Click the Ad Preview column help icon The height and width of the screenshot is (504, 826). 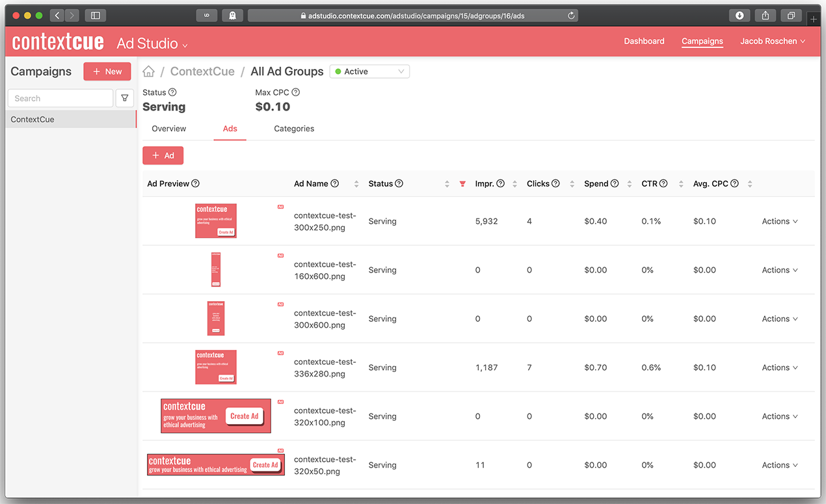point(195,183)
